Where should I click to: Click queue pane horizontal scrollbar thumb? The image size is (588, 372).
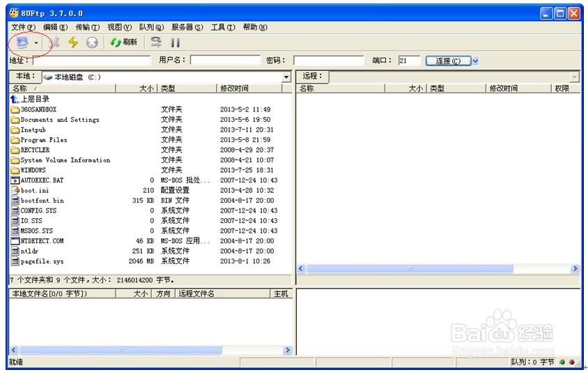[x=121, y=350]
